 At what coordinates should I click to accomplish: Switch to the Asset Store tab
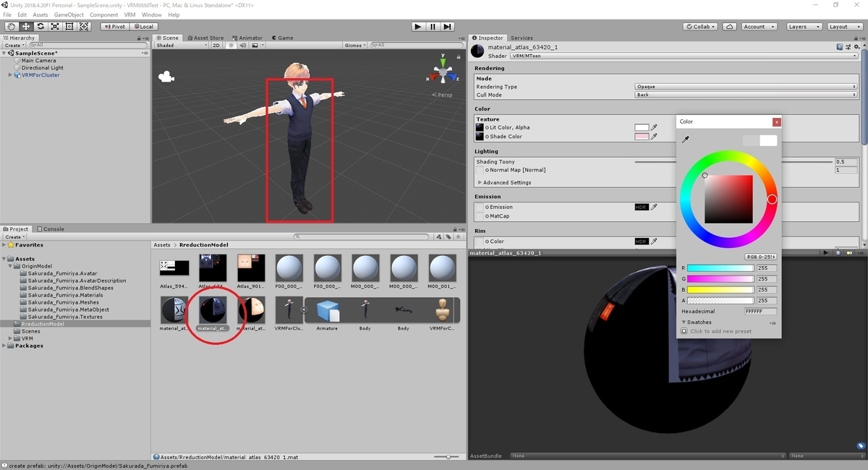[x=205, y=38]
